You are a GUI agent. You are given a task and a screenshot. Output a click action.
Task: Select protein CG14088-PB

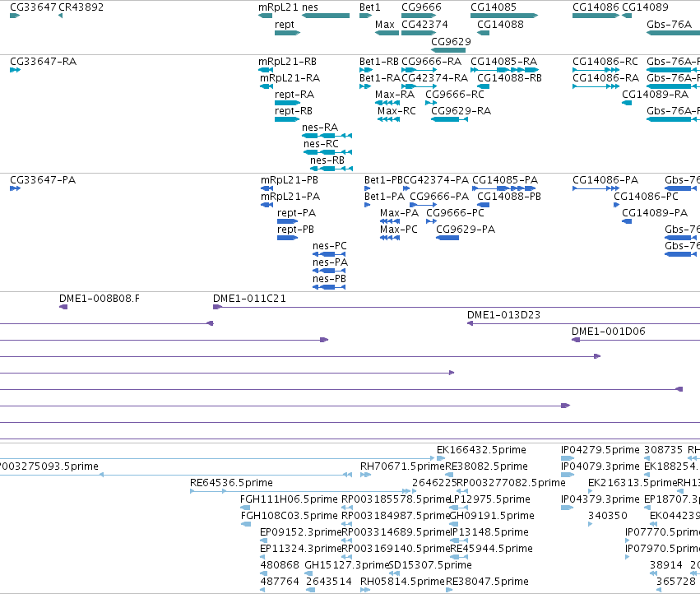pos(509,197)
